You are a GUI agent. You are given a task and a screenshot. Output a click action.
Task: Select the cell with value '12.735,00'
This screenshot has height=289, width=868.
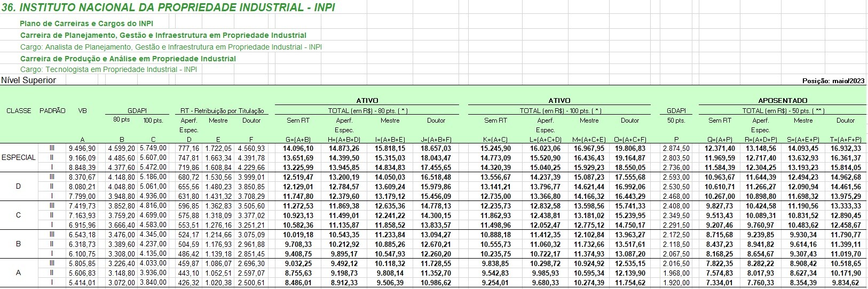click(495, 197)
